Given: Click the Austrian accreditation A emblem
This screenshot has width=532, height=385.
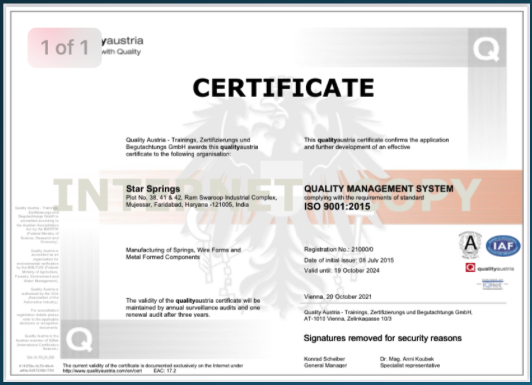Looking at the screenshot, I should [470, 245].
